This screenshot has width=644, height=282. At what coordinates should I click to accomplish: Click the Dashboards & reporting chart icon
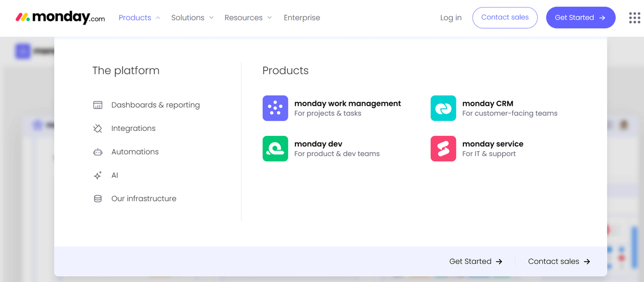[98, 105]
